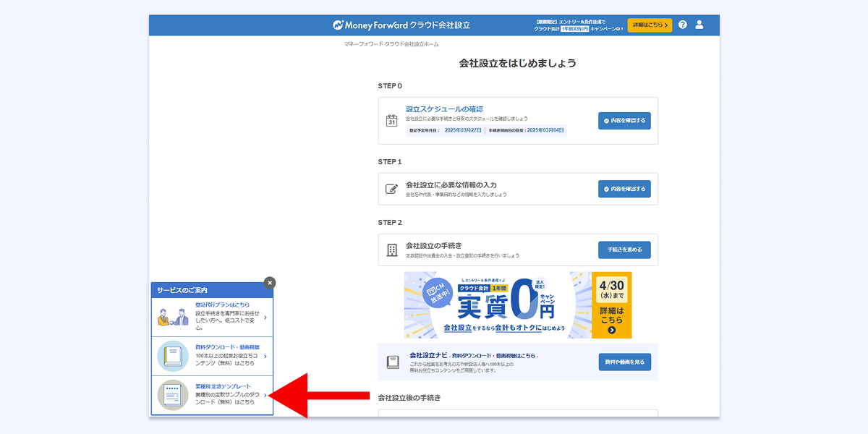
Task: Click chevron next to 業種別 定款テンプレート
Action: 265,395
